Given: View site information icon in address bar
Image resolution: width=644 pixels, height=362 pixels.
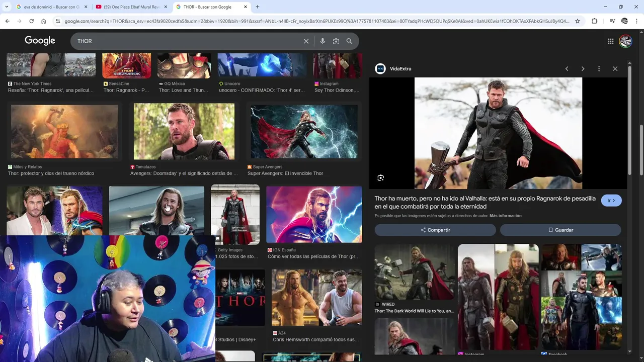Looking at the screenshot, I should (58, 21).
